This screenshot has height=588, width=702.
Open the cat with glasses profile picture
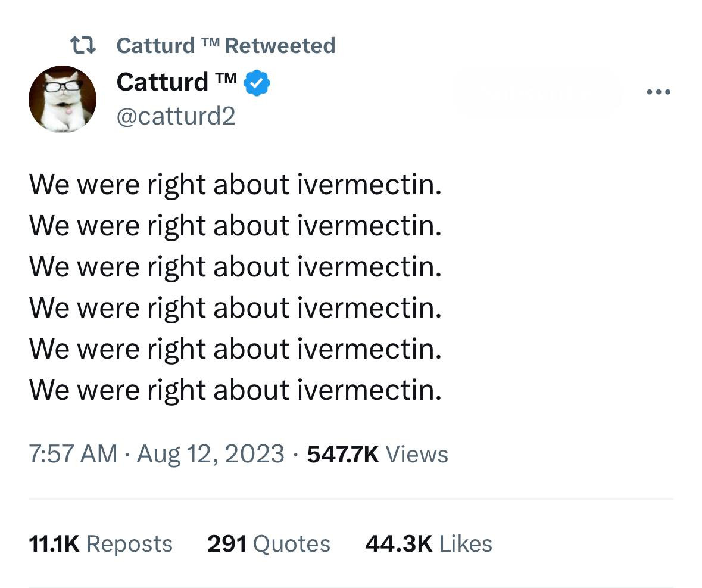click(63, 99)
